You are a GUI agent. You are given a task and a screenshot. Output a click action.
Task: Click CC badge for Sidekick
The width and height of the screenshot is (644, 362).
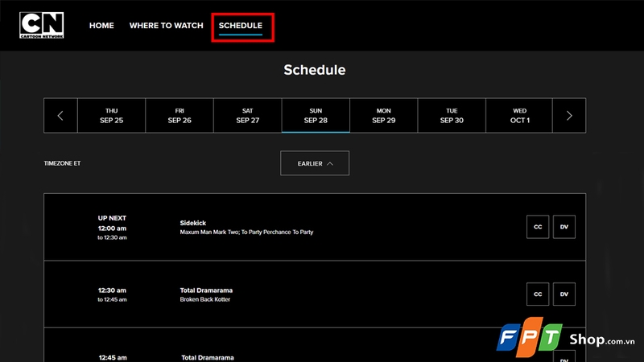tap(538, 227)
